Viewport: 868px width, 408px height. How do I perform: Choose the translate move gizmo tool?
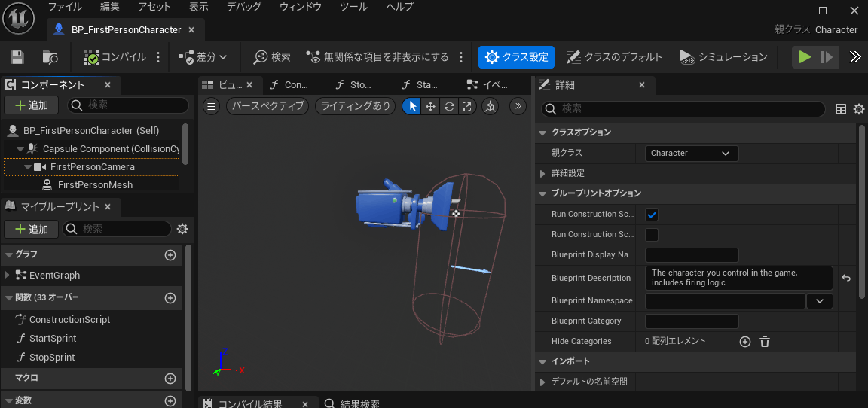(430, 106)
